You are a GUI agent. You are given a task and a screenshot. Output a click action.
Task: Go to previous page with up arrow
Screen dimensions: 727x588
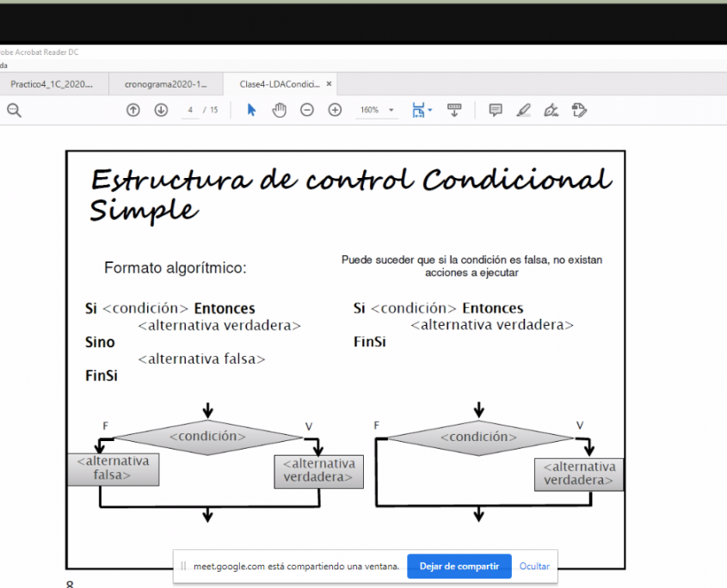tap(133, 110)
